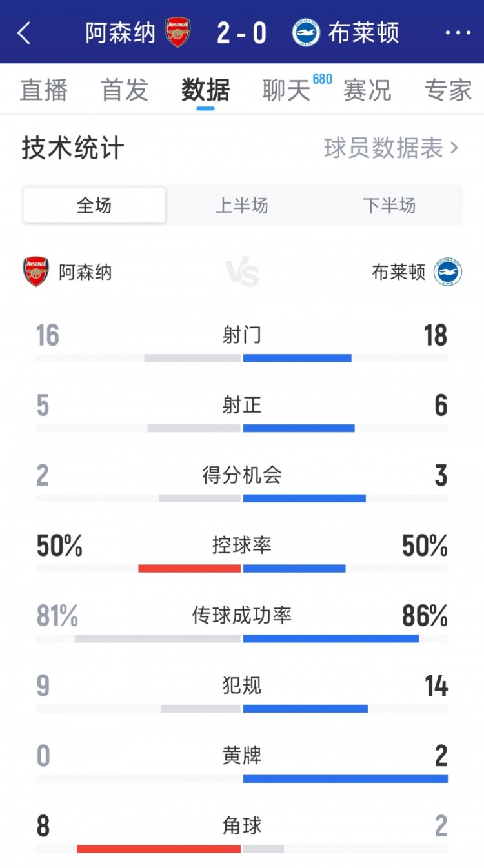This screenshot has width=484, height=868.
Task: Go to the 赛况 tab
Action: [x=367, y=90]
